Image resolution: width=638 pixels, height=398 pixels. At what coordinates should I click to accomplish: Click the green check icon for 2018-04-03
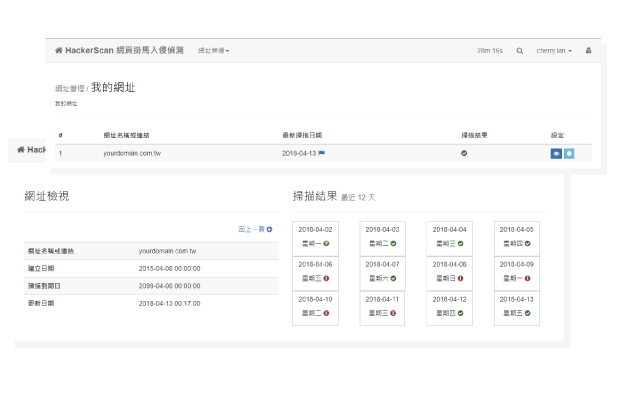coord(393,243)
